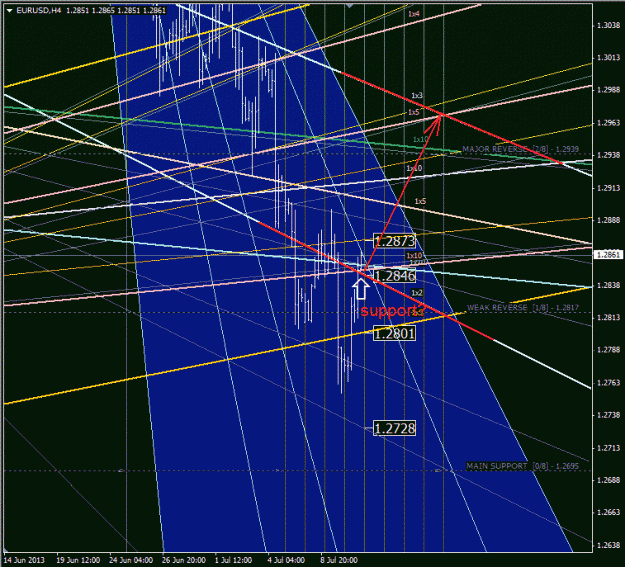
Task: Click the current price marker 1.2861 on axis
Action: [x=608, y=254]
